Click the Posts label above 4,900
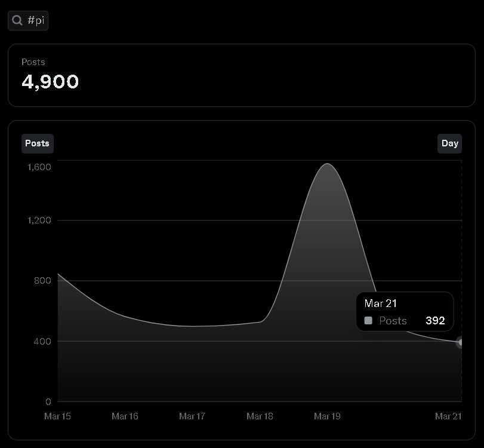 click(x=33, y=62)
